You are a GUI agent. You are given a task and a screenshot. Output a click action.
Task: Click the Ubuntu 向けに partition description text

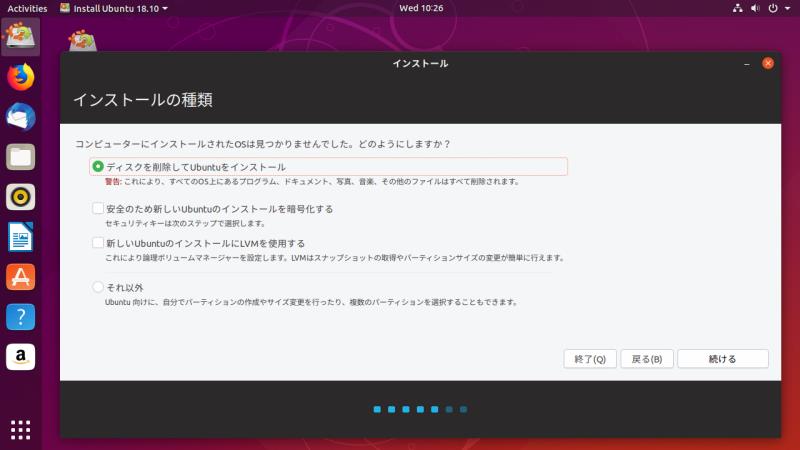click(311, 303)
